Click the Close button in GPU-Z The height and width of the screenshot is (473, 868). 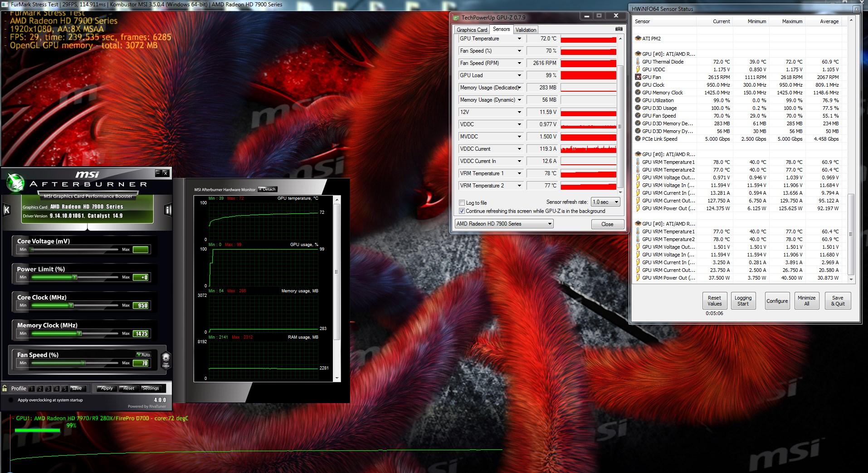[x=607, y=224]
